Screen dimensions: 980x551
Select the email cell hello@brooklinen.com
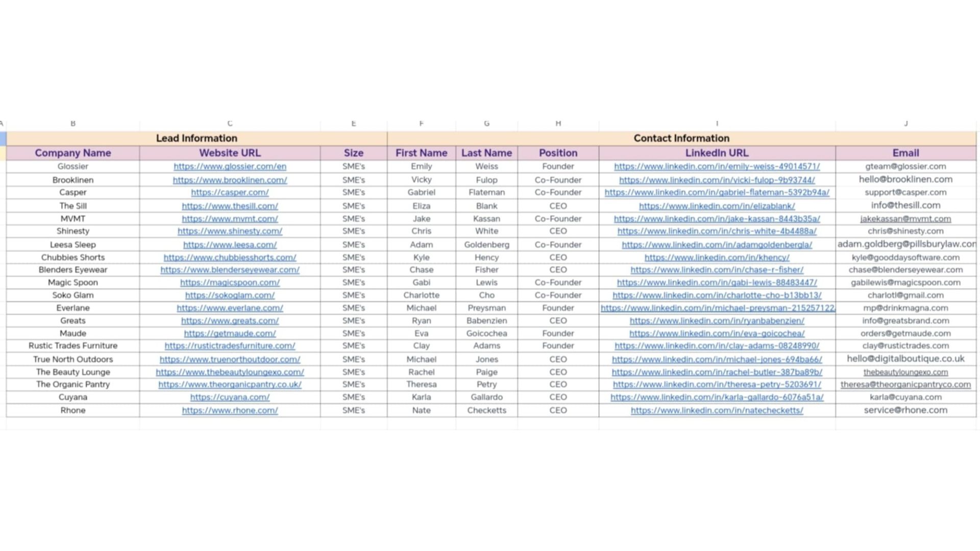(905, 180)
